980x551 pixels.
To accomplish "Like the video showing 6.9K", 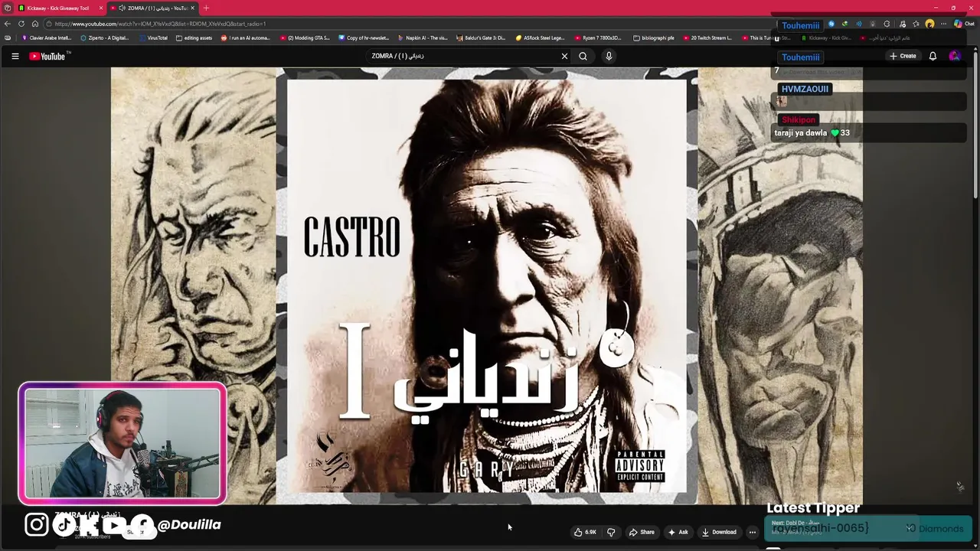I will 585,532.
